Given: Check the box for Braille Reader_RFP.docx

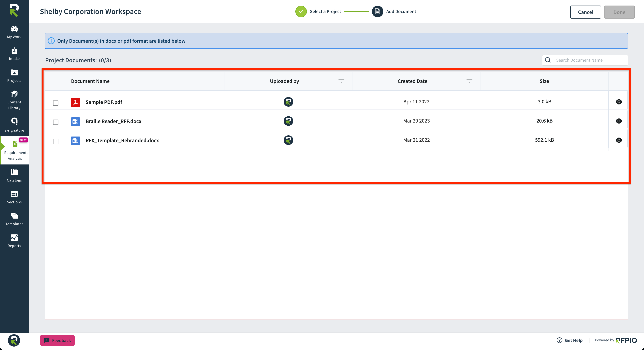Looking at the screenshot, I should tap(56, 122).
